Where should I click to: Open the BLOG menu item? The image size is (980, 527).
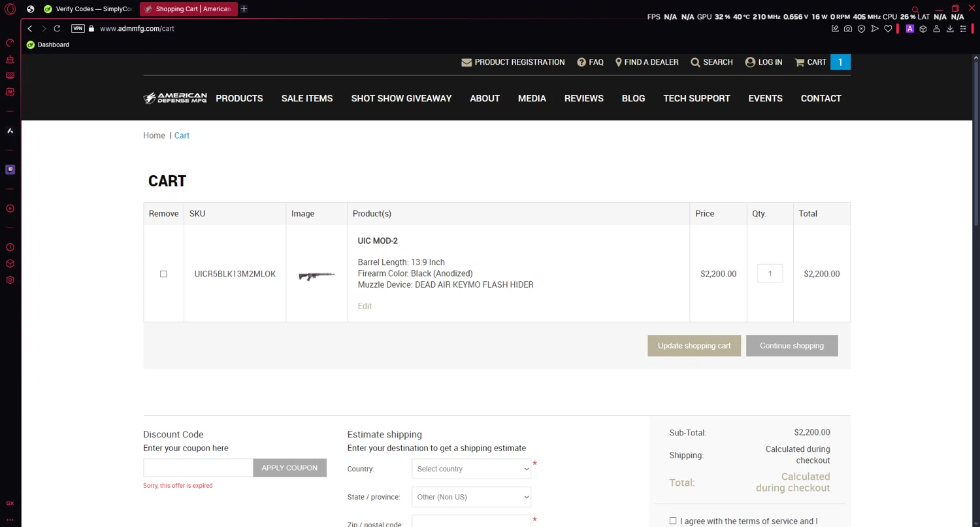633,98
